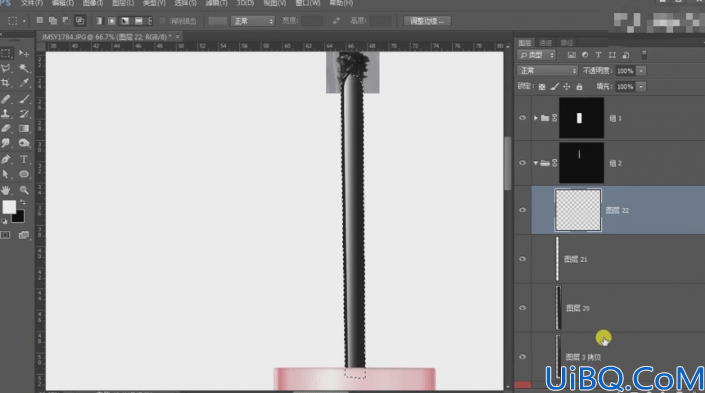Viewport: 705px width, 393px height.
Task: Select the Smudge tool
Action: (6, 143)
